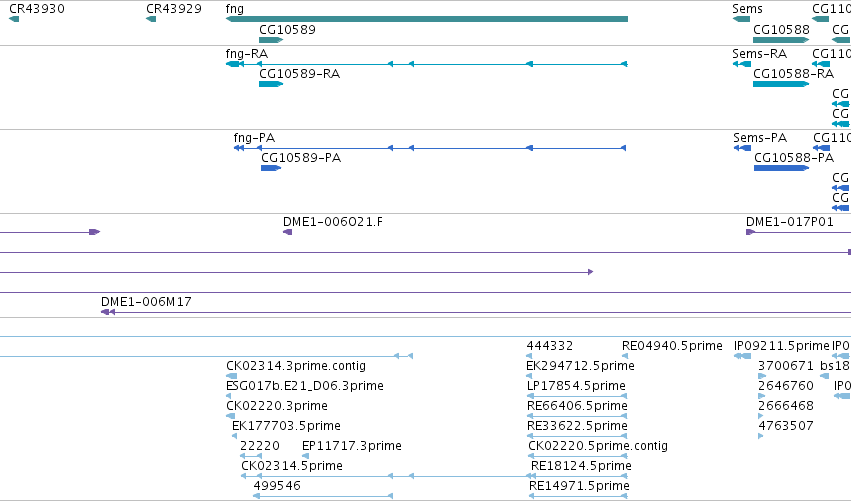
Task: Select the RE33622.5prime label
Action: (577, 426)
